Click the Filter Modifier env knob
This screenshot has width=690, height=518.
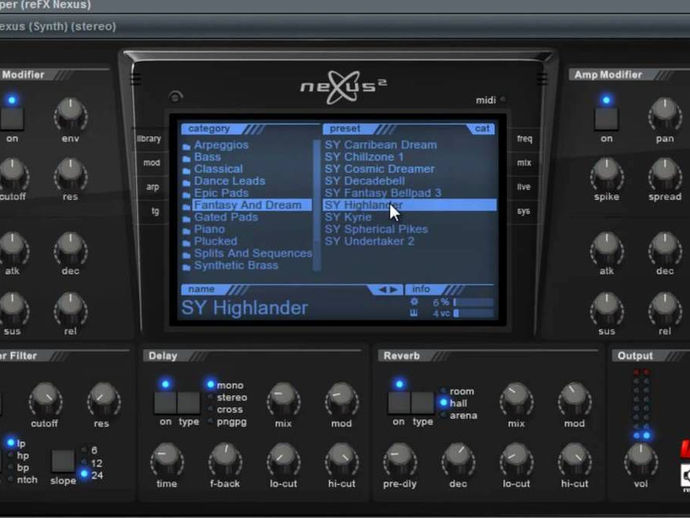click(x=70, y=114)
